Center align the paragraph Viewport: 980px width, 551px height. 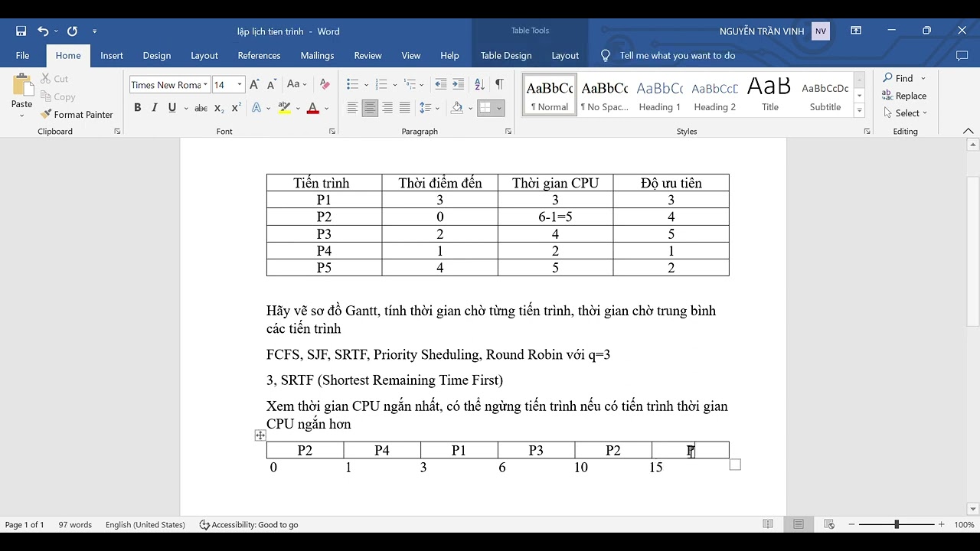coord(370,108)
